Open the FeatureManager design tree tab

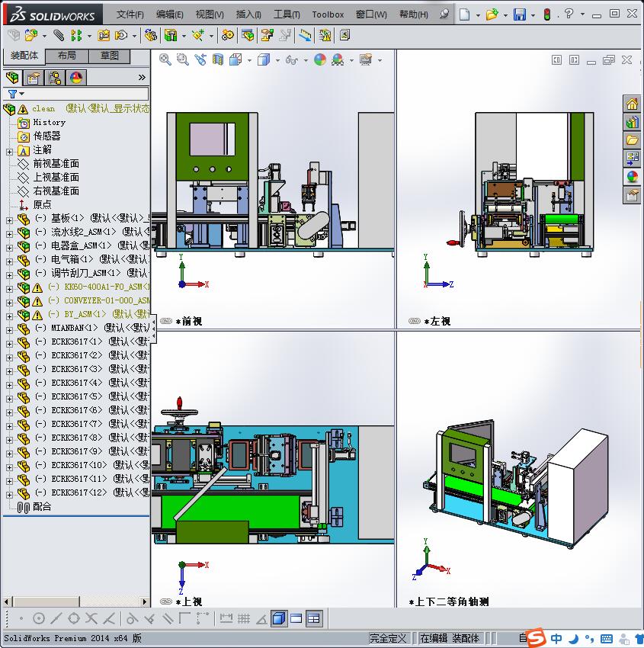click(x=12, y=78)
